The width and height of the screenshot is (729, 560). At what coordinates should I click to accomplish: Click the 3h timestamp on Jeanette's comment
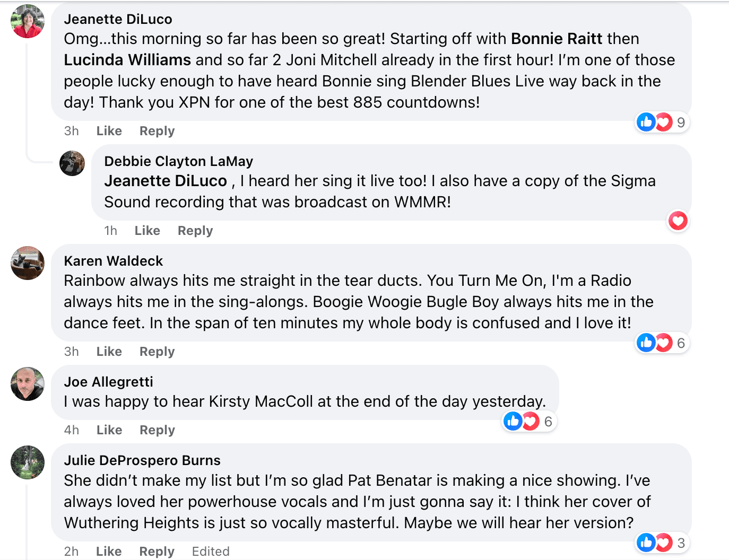tap(72, 131)
